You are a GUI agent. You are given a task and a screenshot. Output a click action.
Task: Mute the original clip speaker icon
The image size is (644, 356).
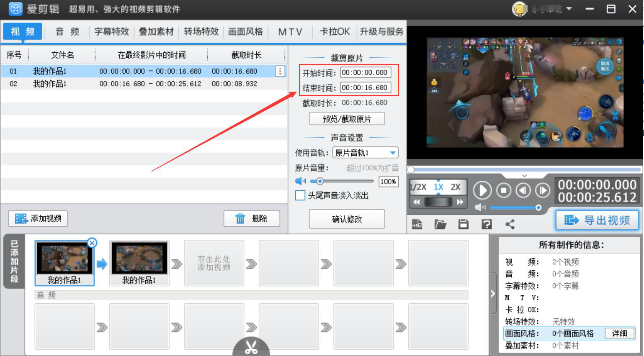300,181
